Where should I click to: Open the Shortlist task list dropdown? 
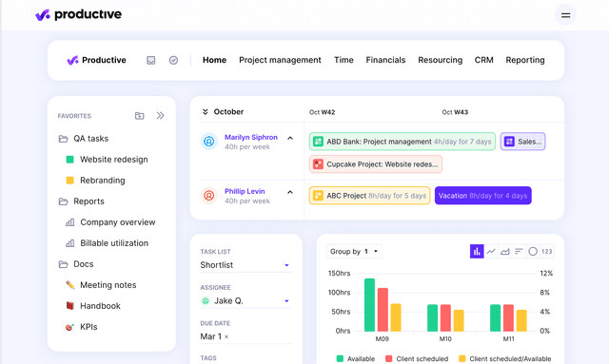[x=246, y=265]
